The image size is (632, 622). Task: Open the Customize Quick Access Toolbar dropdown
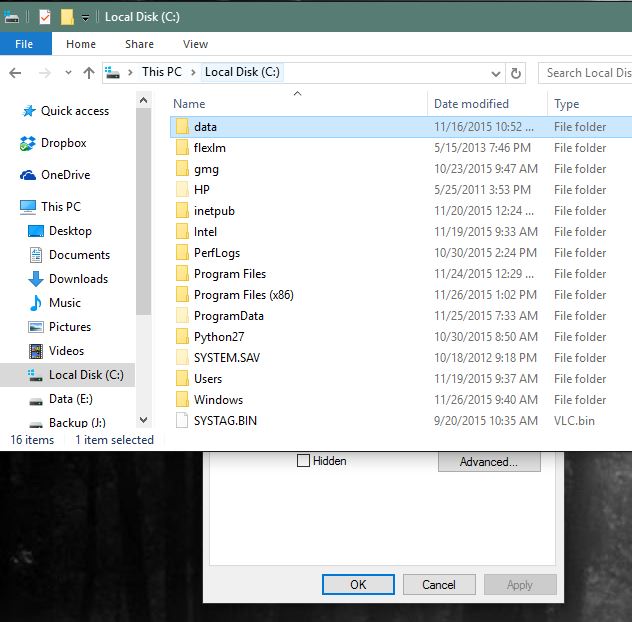click(x=85, y=17)
